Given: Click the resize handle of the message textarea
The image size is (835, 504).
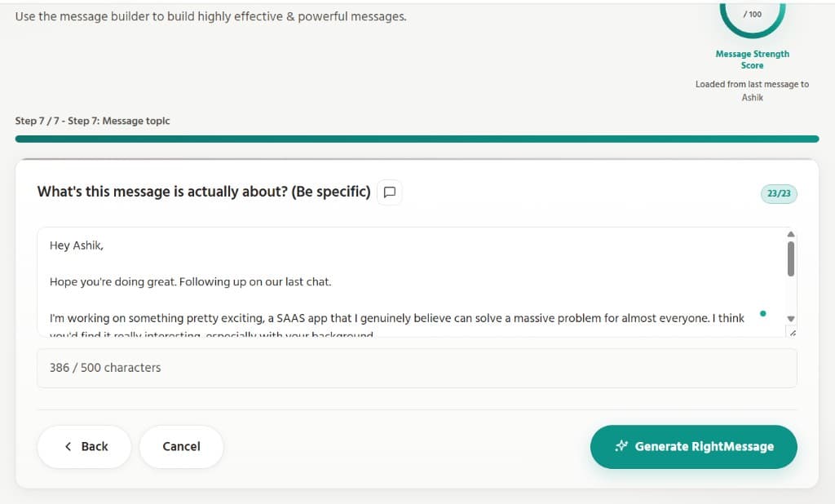Looking at the screenshot, I should 791,332.
